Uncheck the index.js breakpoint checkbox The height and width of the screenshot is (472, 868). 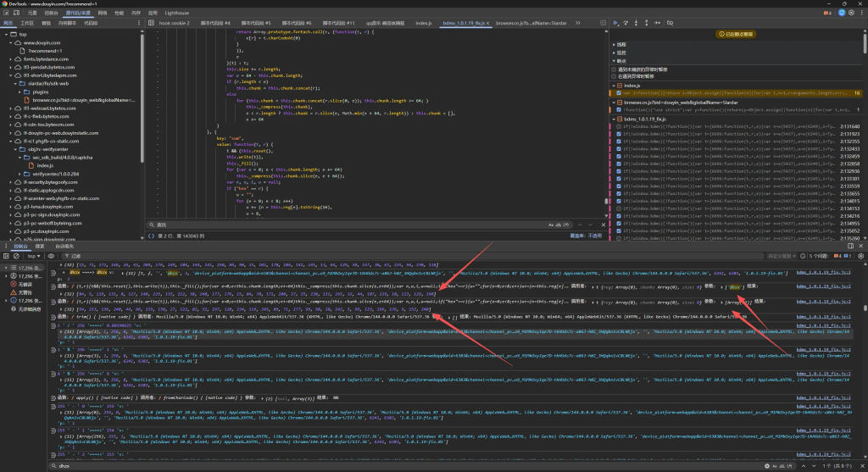(620, 92)
